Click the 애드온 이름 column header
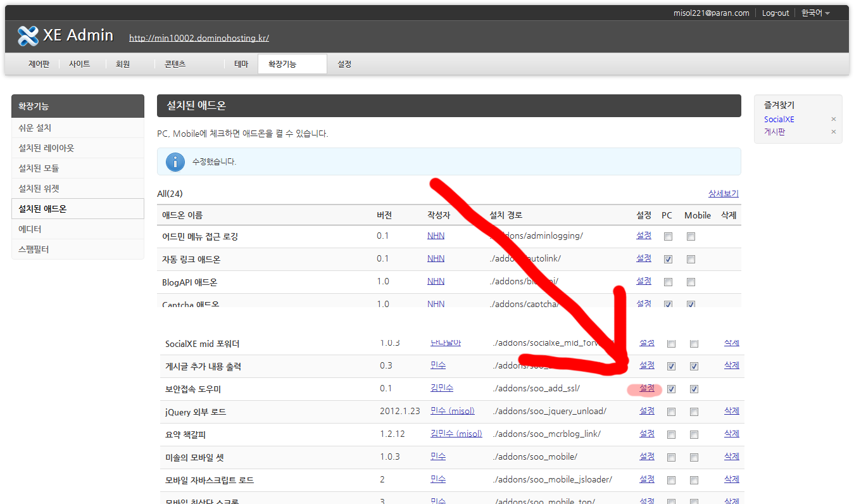The image size is (854, 504). point(182,215)
